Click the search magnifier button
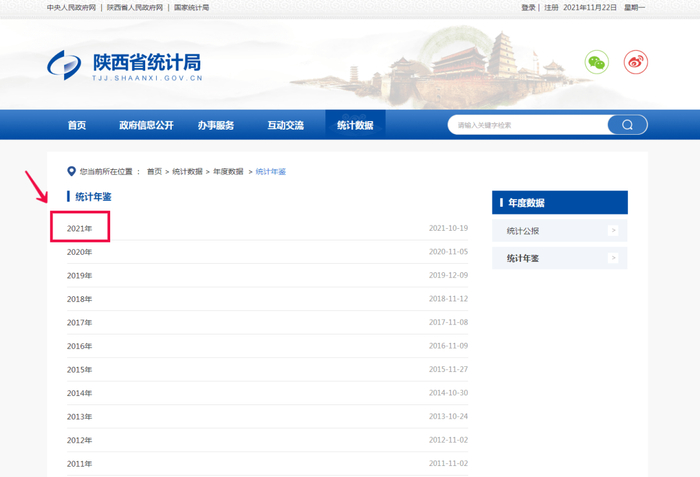This screenshot has height=477, width=700. pos(627,125)
